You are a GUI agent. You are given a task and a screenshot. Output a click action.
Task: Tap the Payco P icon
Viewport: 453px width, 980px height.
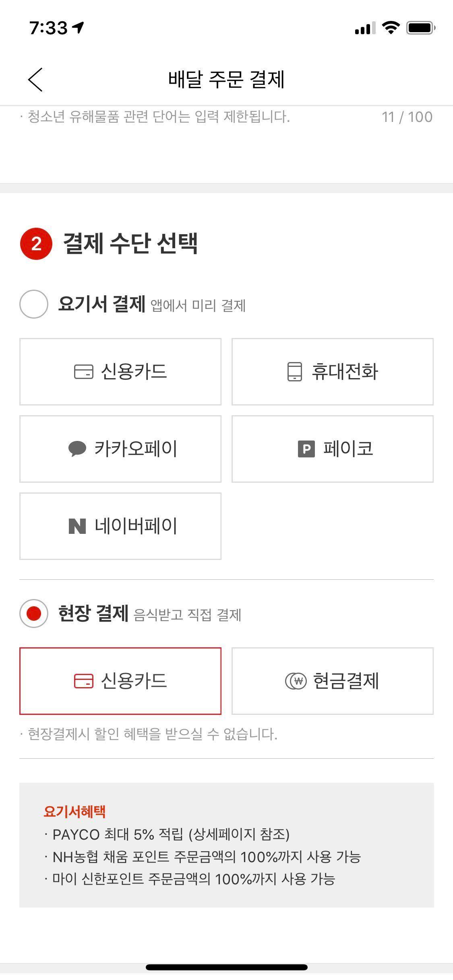[306, 449]
